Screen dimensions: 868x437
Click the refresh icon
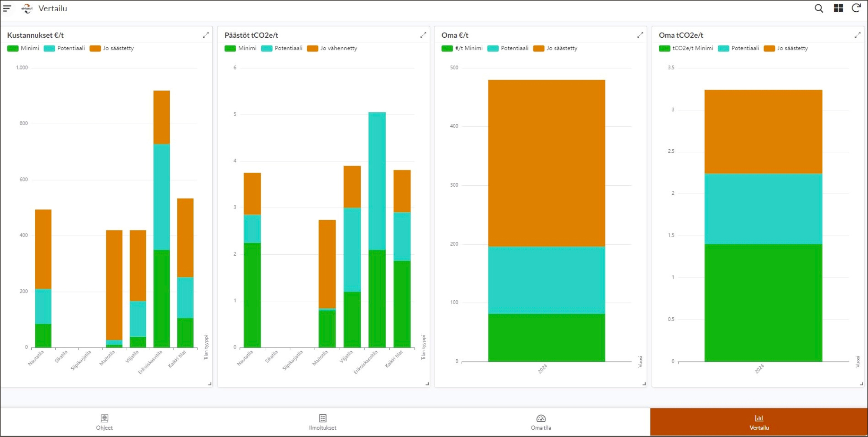856,8
